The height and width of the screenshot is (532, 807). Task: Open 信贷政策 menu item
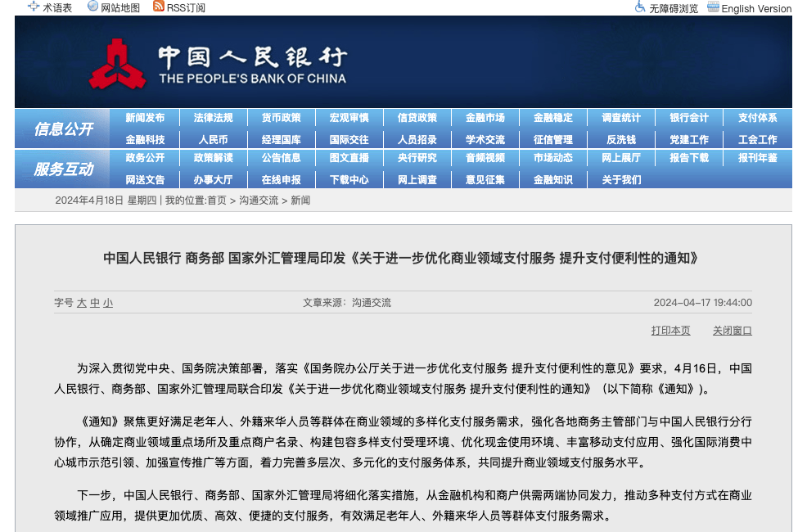[417, 118]
